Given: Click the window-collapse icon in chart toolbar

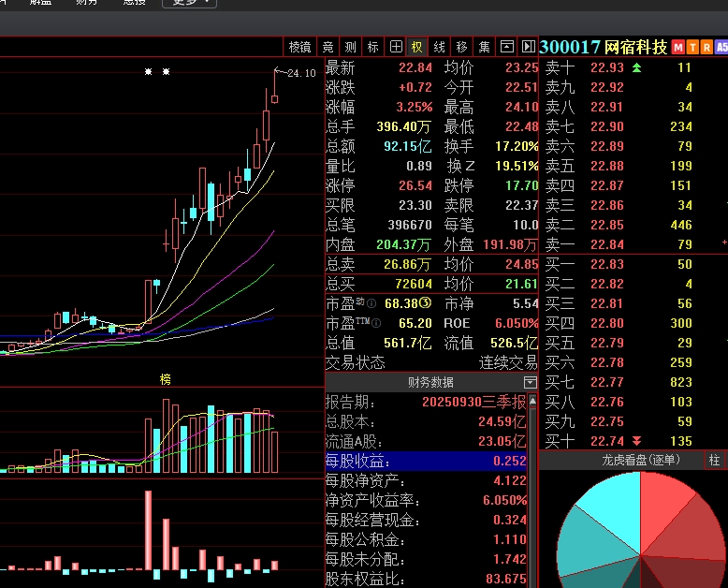Looking at the screenshot, I should [506, 47].
